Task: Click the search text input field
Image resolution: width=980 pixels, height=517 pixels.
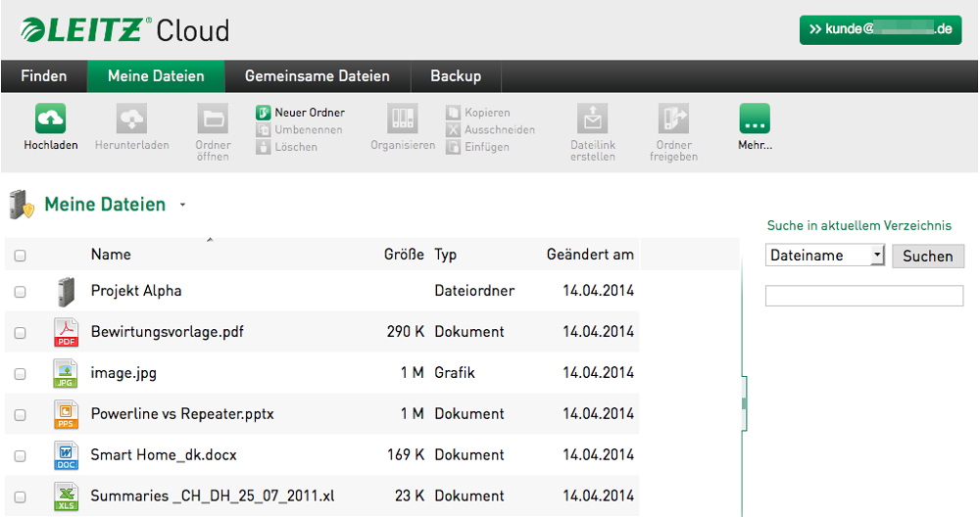Action: (864, 296)
